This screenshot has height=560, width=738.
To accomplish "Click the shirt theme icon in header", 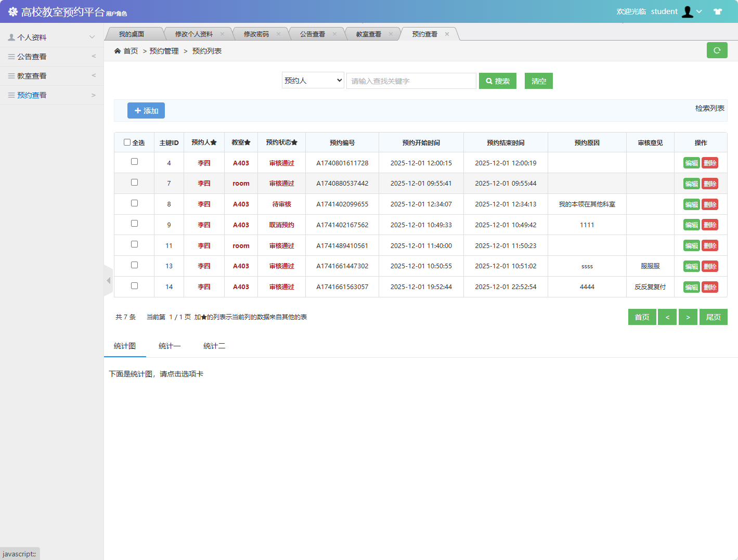I will 718,11.
